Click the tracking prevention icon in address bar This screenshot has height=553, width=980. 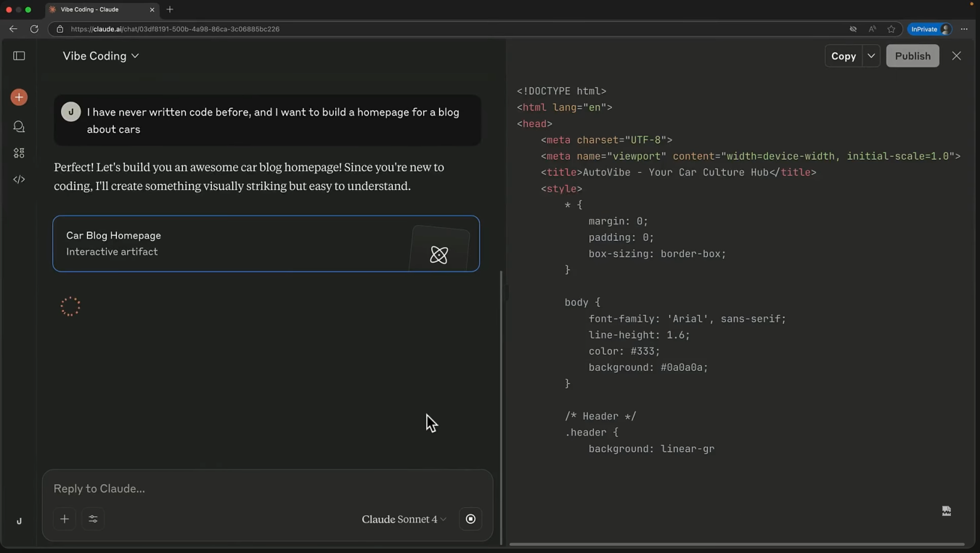click(853, 29)
